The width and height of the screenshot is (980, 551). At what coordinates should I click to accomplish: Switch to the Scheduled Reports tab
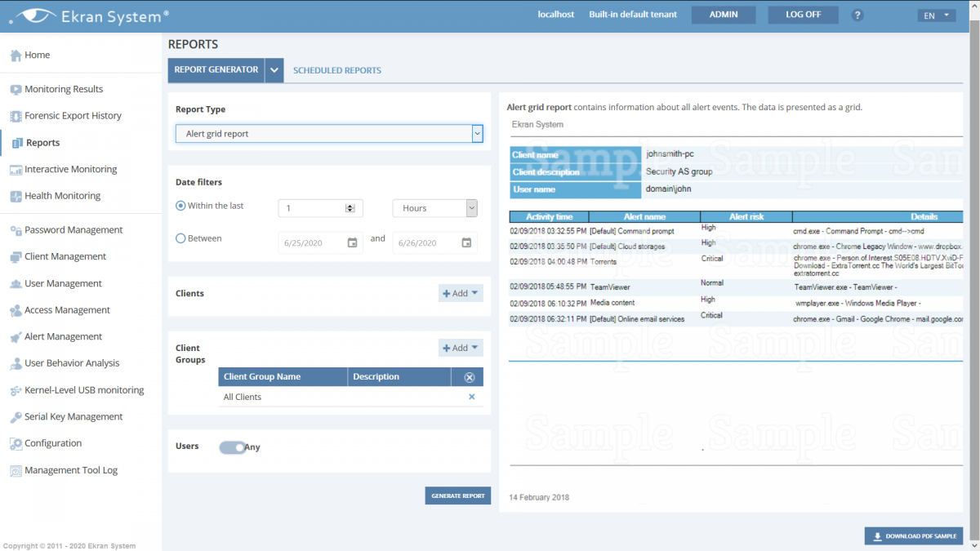click(x=337, y=70)
